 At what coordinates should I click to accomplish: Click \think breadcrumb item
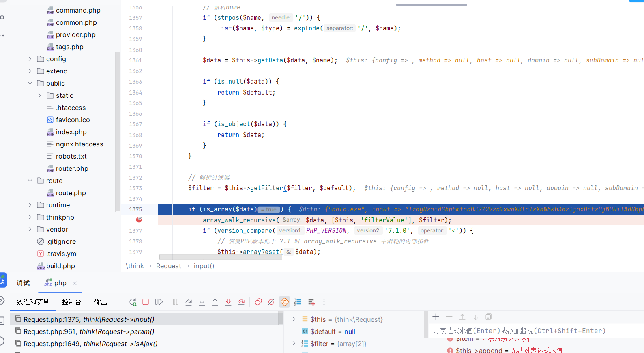coord(135,266)
